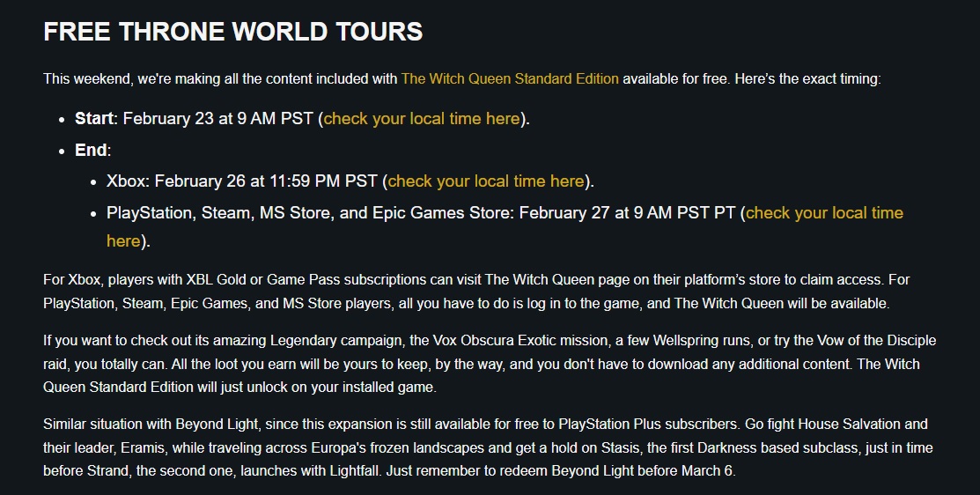The image size is (980, 495).
Task: Click the bold "End" label
Action: [x=92, y=150]
